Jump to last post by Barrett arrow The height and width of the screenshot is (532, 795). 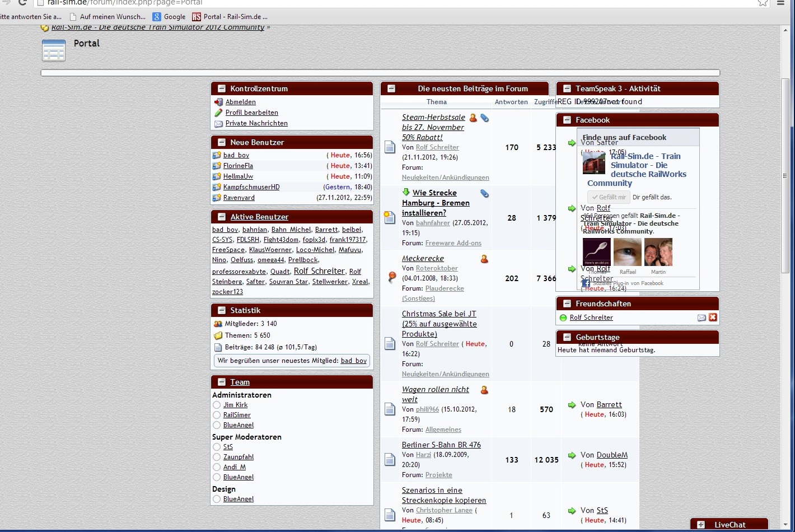(x=572, y=405)
